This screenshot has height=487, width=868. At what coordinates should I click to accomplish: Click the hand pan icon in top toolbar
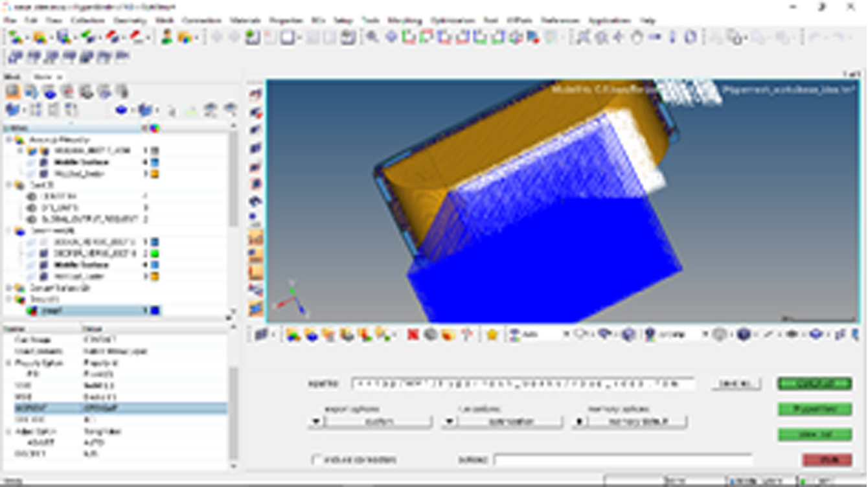click(637, 38)
